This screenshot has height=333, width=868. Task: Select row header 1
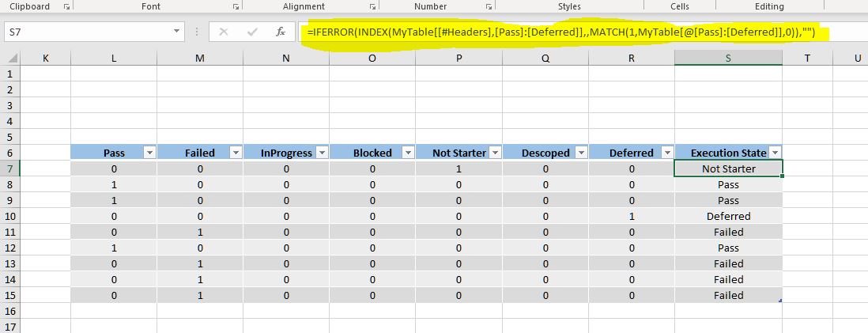click(x=10, y=74)
